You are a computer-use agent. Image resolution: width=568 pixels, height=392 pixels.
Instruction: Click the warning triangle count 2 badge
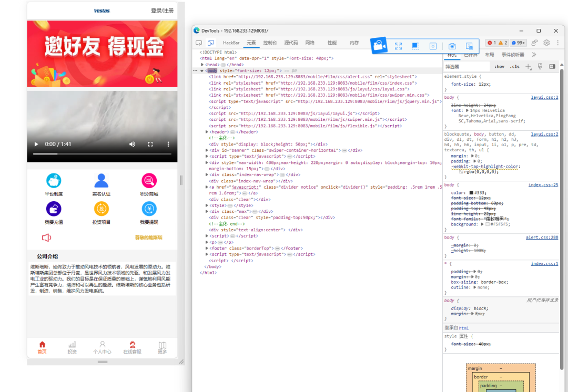tap(503, 43)
